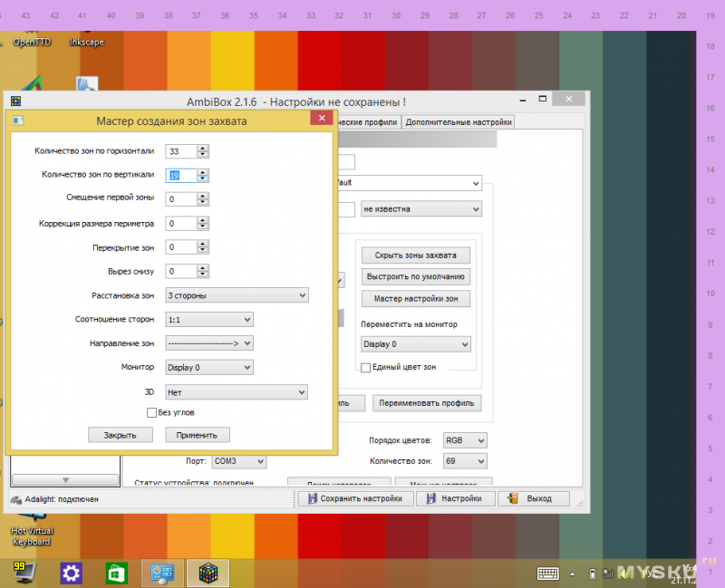Open the purple settings gear taskbar icon

[x=72, y=574]
